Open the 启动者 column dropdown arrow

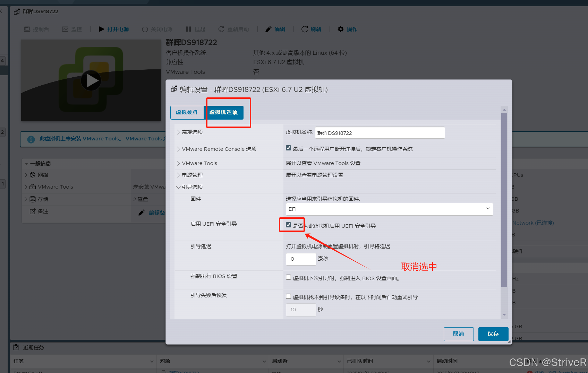coord(339,362)
